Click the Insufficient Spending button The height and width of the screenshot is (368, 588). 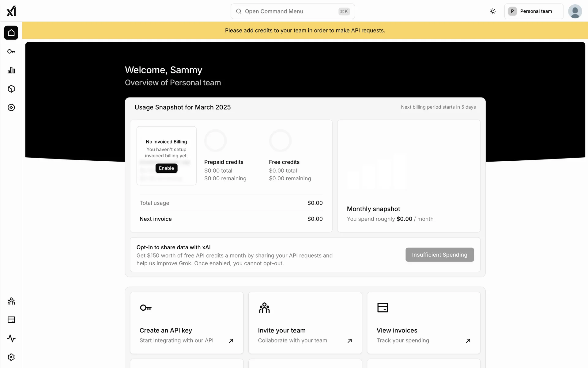coord(439,255)
